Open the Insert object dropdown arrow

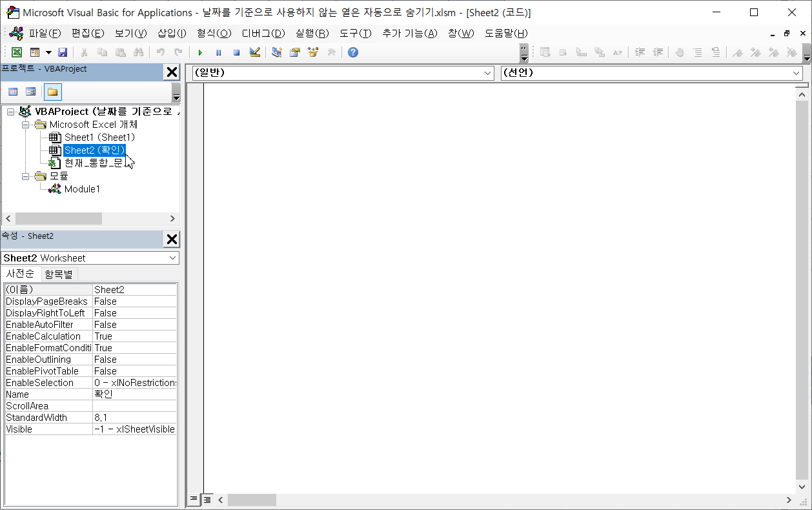[x=48, y=52]
